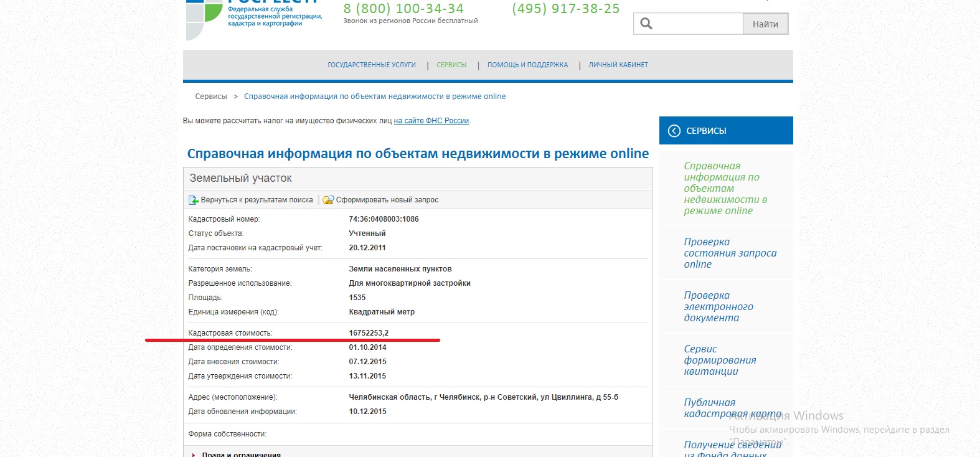Open ГОСУДАРСТВЕННЫЕ УСЛУГИ menu

(x=372, y=65)
